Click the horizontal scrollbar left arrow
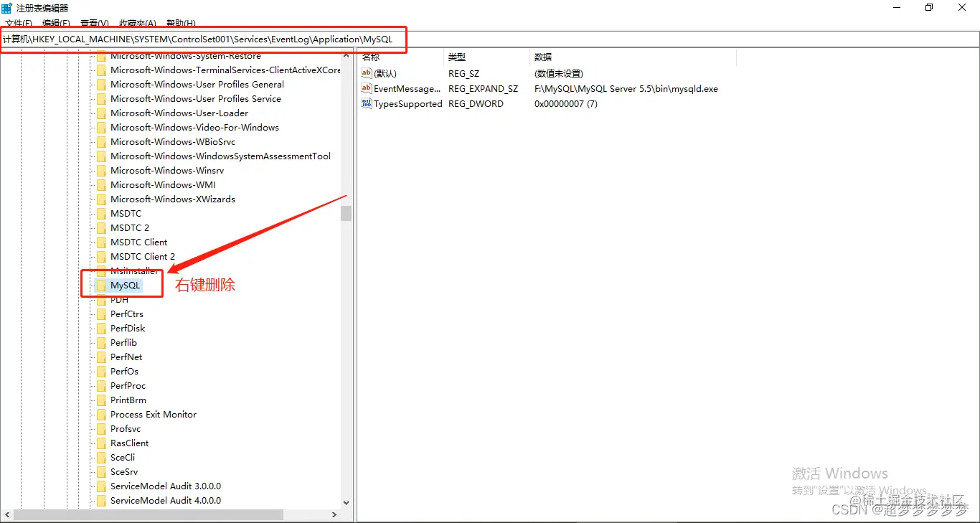The image size is (980, 523). tap(7, 514)
